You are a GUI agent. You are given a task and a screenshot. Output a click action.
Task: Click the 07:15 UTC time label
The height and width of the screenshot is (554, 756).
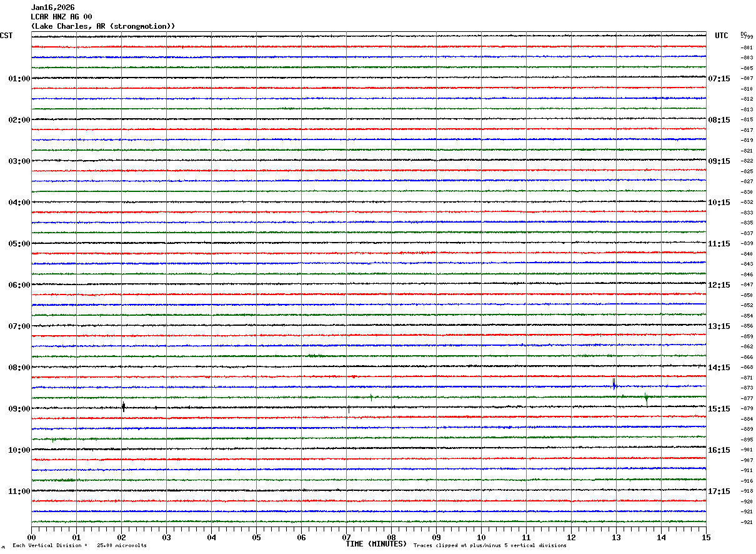[719, 79]
